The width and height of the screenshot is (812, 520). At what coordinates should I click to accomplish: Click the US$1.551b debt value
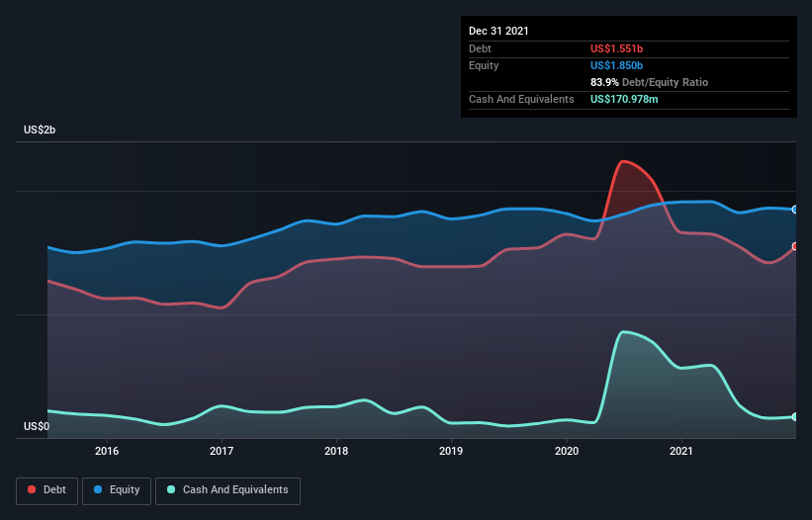[616, 48]
